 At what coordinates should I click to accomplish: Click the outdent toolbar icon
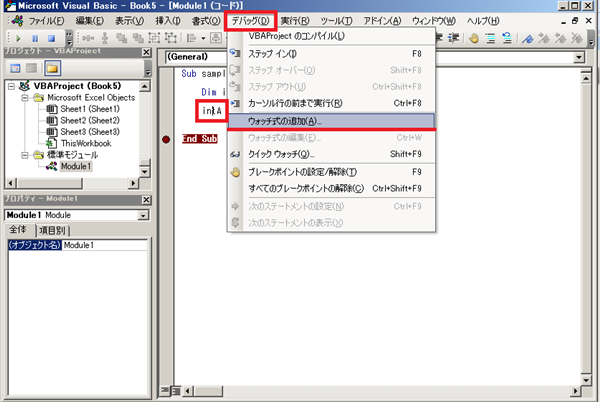tap(453, 38)
